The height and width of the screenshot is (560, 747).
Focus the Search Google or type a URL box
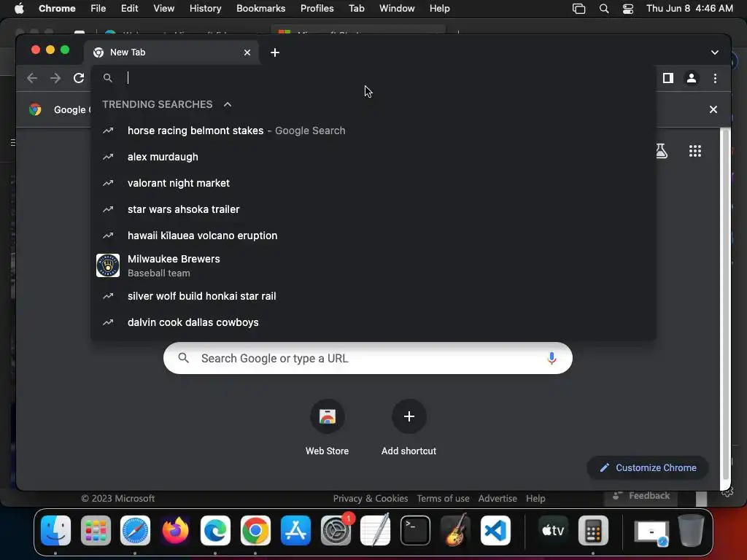[368, 358]
